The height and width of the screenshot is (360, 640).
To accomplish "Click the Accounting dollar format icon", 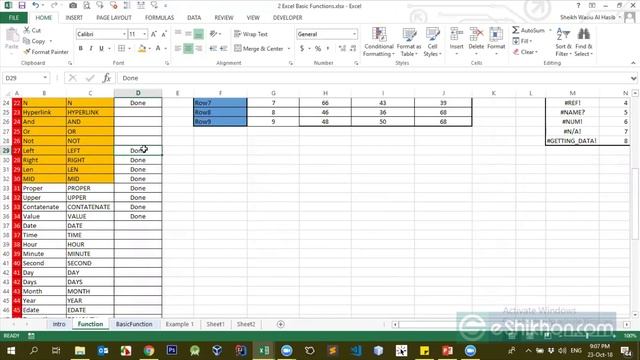I will coord(302,49).
